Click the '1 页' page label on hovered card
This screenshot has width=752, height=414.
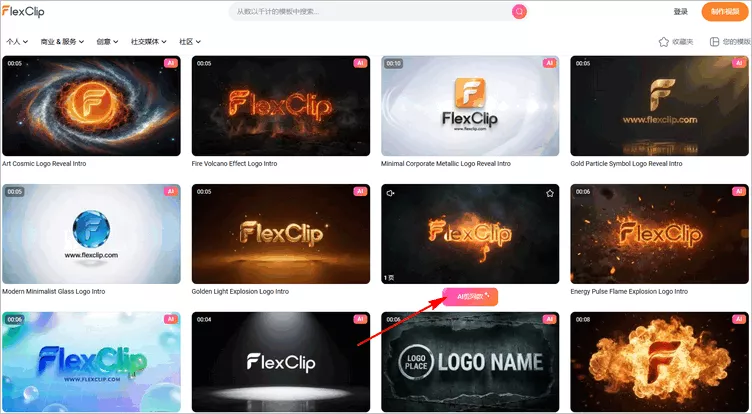point(389,277)
